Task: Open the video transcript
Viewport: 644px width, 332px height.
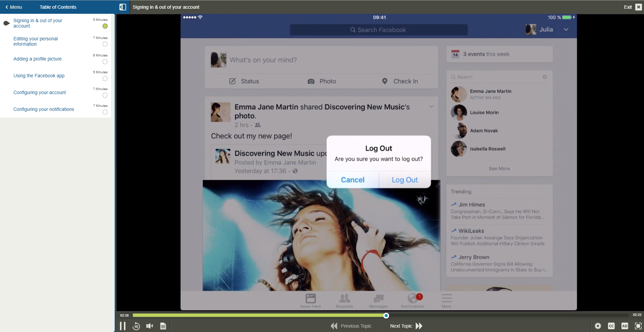Action: (x=163, y=326)
